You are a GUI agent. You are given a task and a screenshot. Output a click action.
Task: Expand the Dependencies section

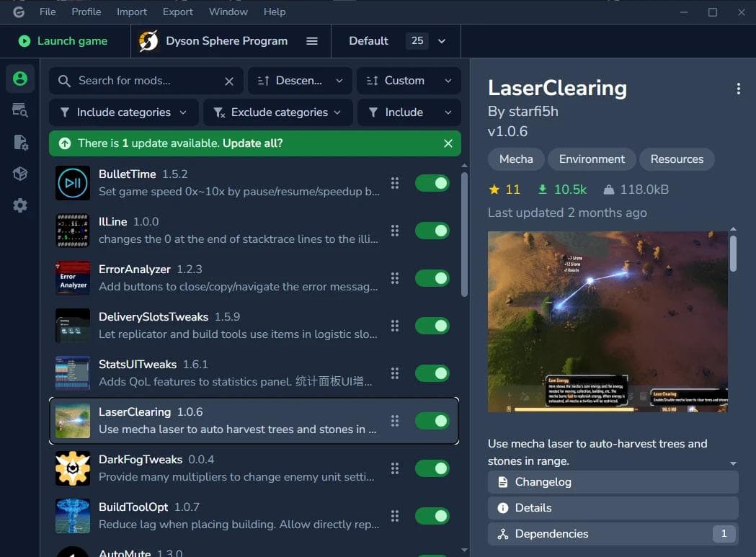click(x=613, y=534)
